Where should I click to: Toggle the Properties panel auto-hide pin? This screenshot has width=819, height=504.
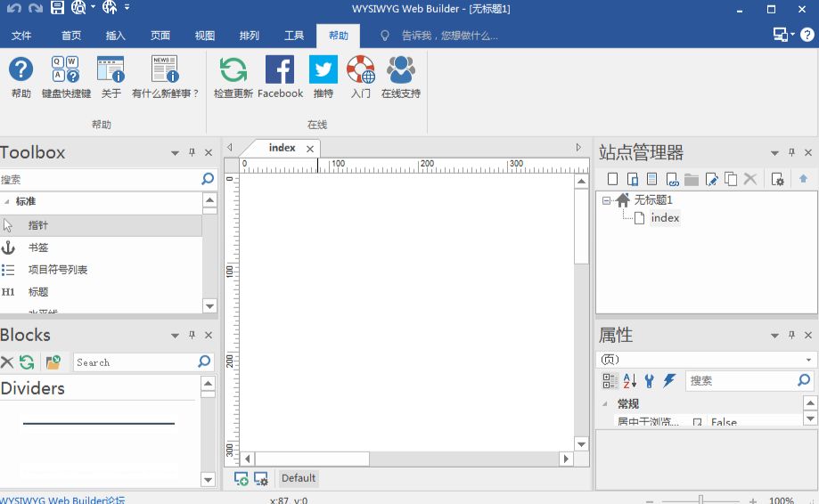coord(790,336)
